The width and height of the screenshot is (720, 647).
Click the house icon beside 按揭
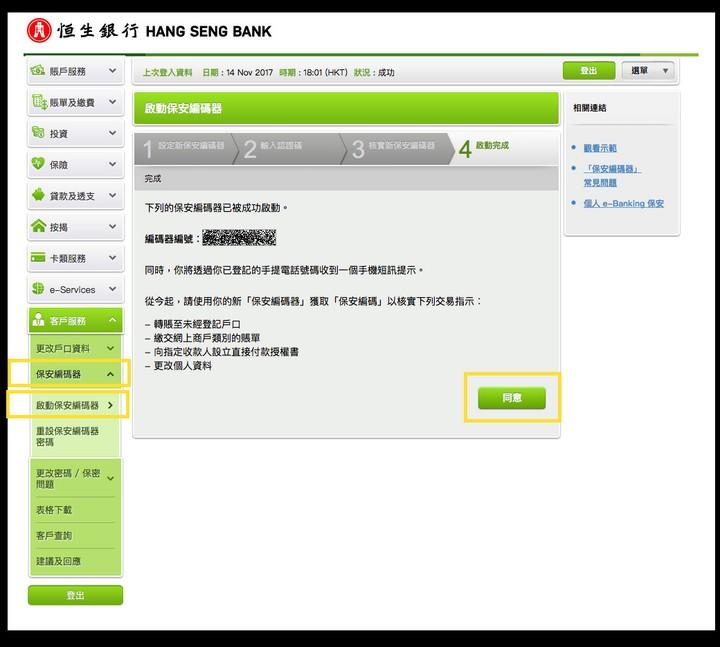coord(39,227)
